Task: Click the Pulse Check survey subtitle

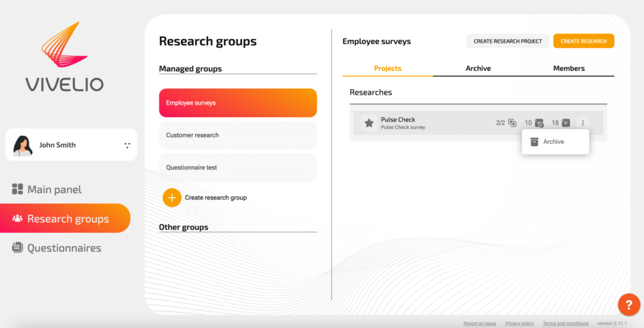Action: coord(403,127)
